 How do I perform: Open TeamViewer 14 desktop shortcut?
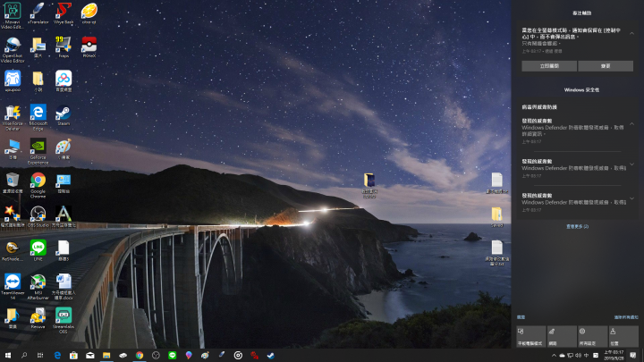(x=13, y=287)
